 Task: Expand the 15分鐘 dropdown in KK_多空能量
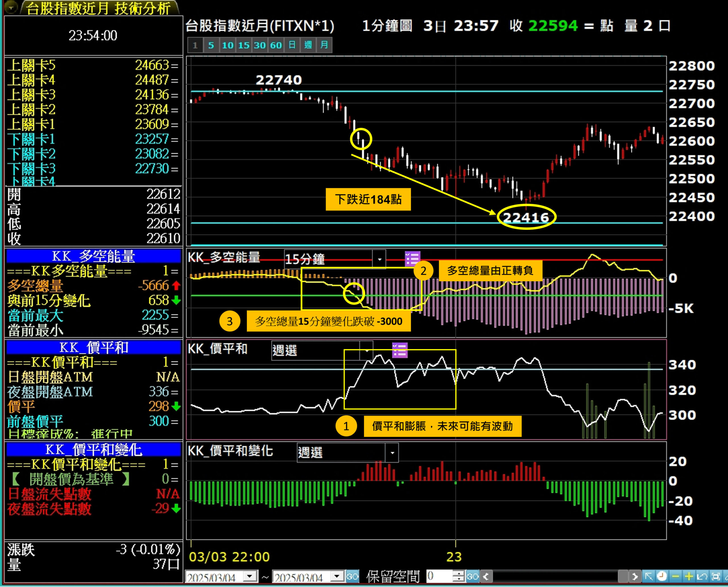(x=379, y=260)
